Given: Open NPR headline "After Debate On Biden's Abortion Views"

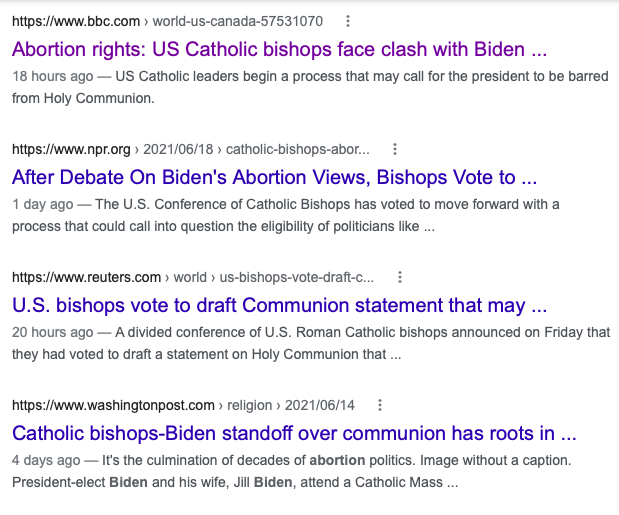Looking at the screenshot, I should pyautogui.click(x=274, y=177).
